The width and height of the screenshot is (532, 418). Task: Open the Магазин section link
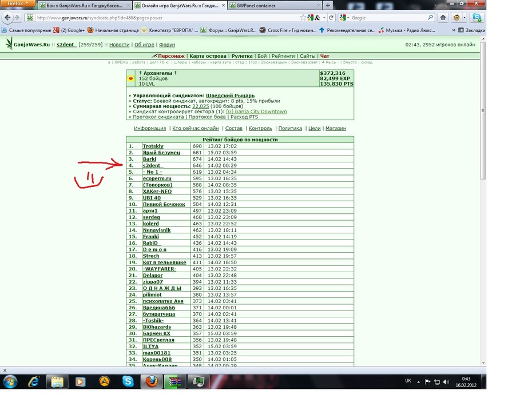click(336, 128)
